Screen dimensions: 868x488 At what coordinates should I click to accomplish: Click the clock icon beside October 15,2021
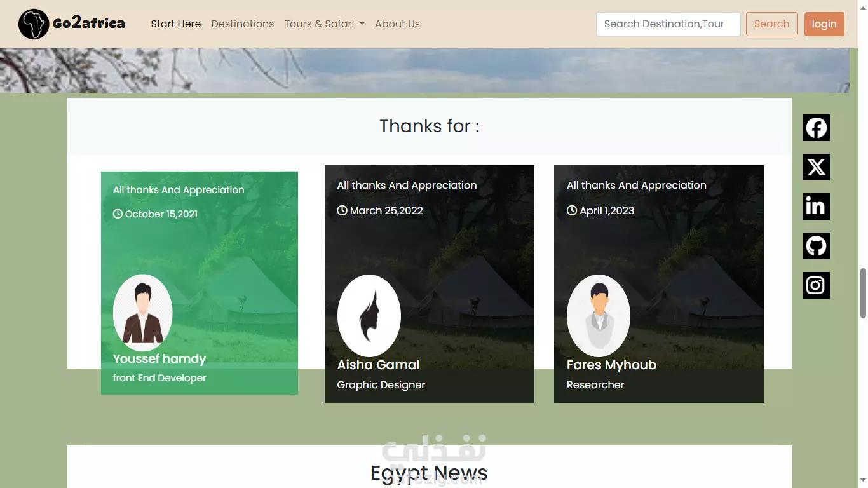118,213
